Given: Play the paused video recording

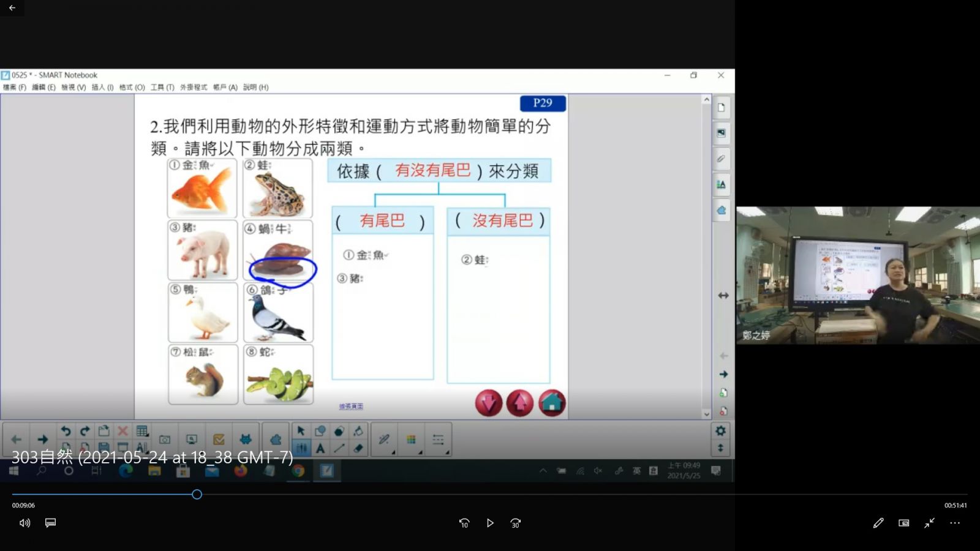Looking at the screenshot, I should coord(490,523).
